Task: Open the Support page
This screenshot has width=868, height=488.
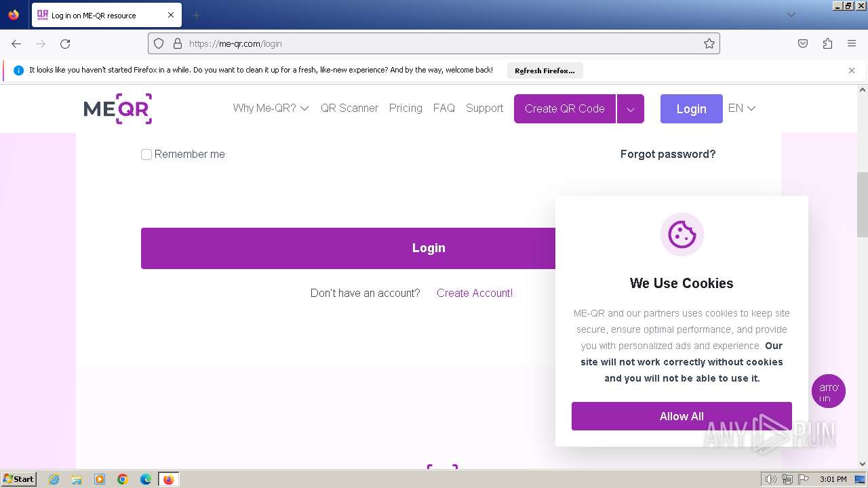Action: tap(484, 108)
